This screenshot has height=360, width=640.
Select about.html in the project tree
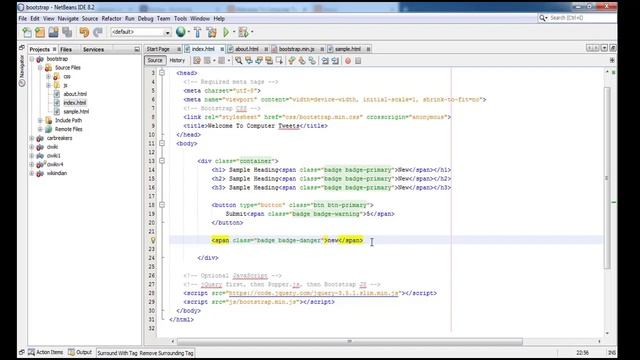tap(75, 94)
